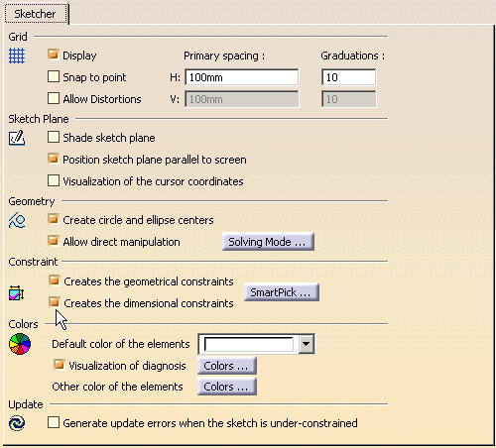This screenshot has width=496, height=448.
Task: Click the Geometry curve and circle icon
Action: point(17,220)
